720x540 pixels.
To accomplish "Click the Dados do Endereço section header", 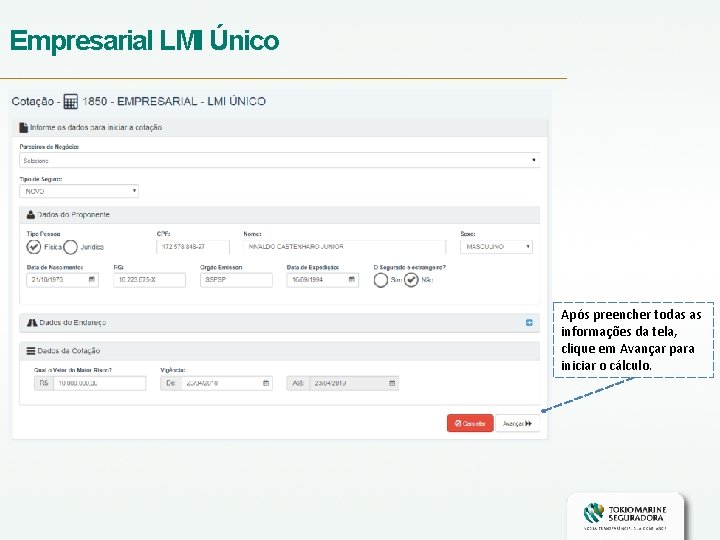I will tap(279, 323).
